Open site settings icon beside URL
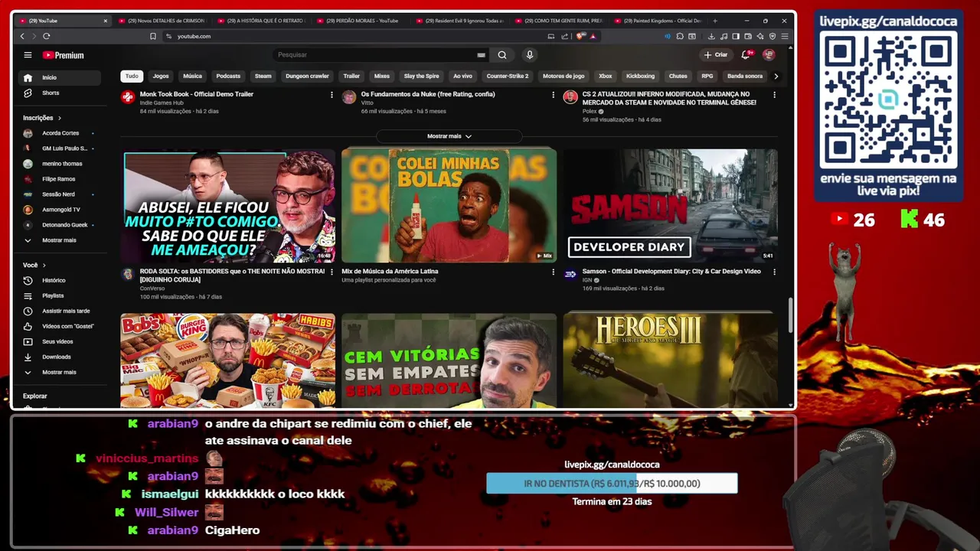The image size is (980, 551). coord(168,36)
